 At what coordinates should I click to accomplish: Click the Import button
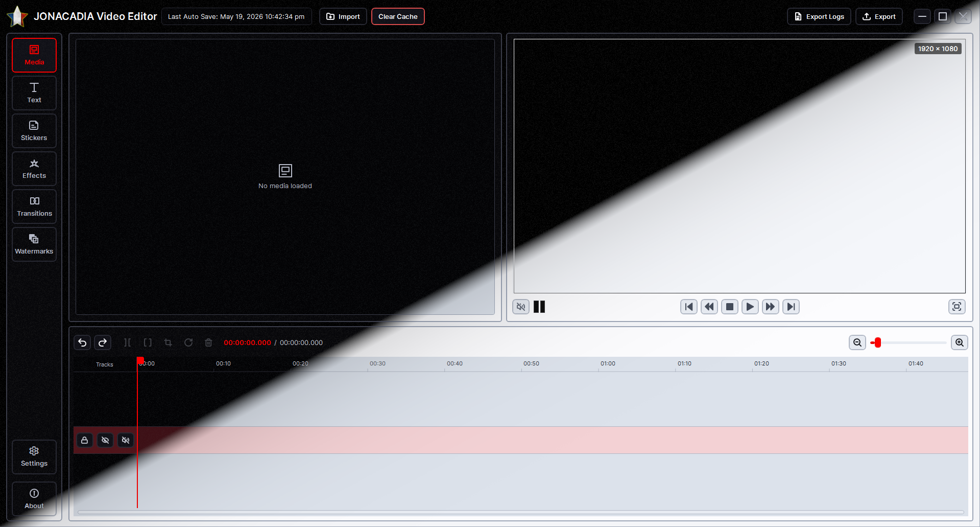[343, 16]
